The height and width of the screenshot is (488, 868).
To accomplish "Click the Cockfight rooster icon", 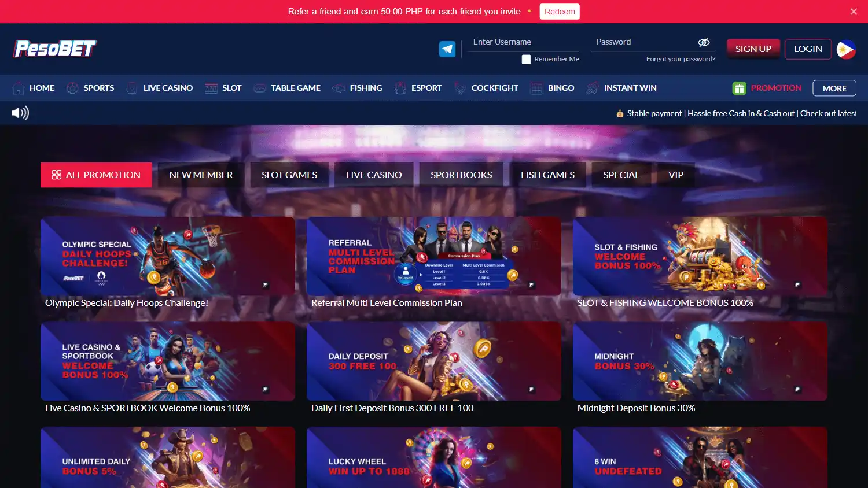I will pos(460,88).
